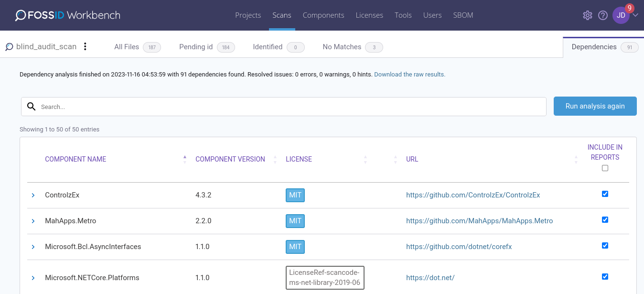The height and width of the screenshot is (294, 644).
Task: Select the Dependencies tab
Action: 604,47
